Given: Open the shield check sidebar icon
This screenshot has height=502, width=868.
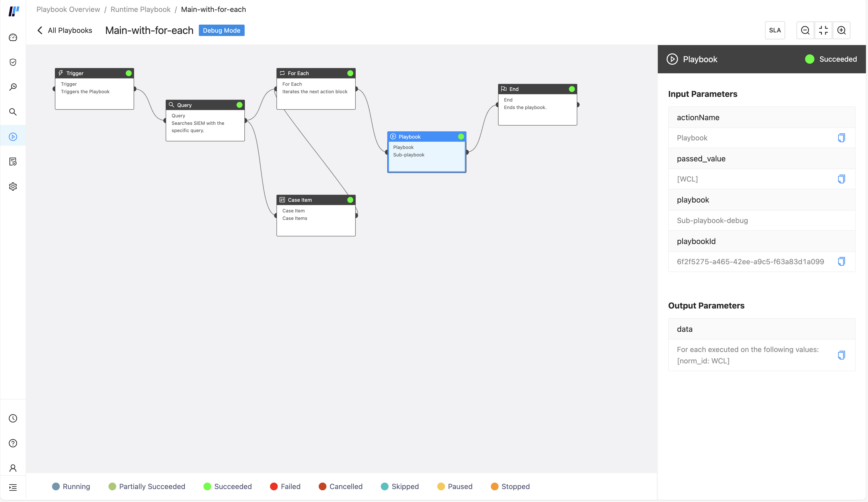Looking at the screenshot, I should 13,62.
